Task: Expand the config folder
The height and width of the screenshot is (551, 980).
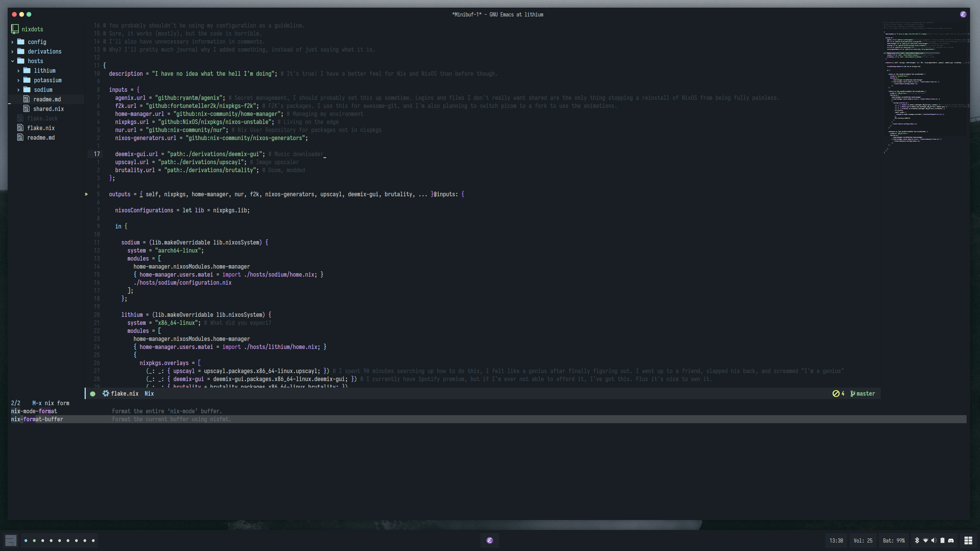Action: (x=37, y=42)
